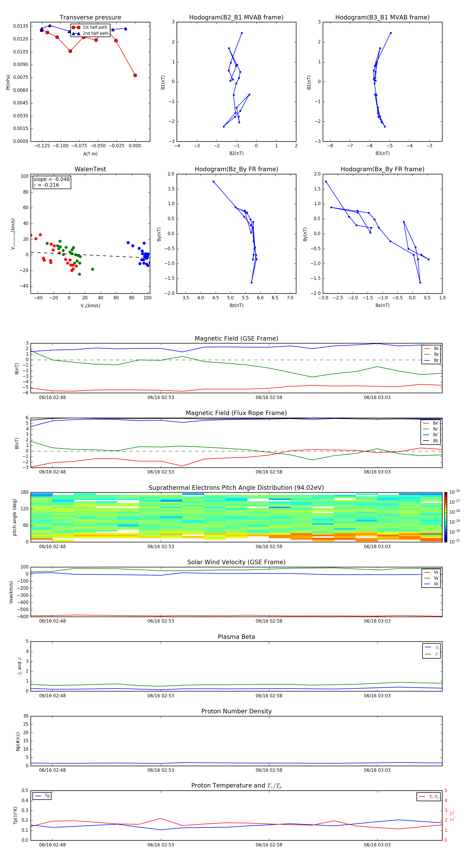Click the 'Magnetic Field (GSE Frame)' title

coord(236,339)
